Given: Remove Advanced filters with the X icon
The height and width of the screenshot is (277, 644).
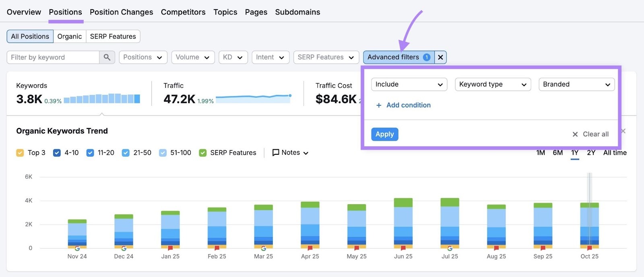Looking at the screenshot, I should coord(440,57).
